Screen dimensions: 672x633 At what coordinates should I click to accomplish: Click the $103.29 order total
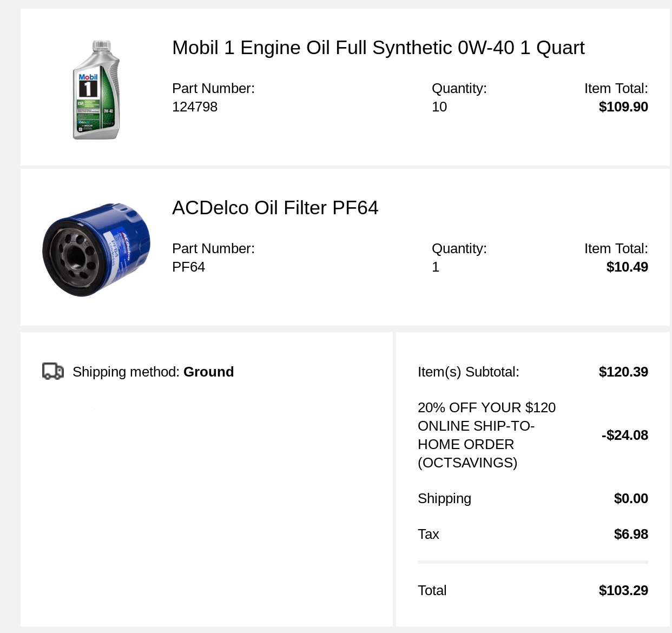tap(623, 590)
